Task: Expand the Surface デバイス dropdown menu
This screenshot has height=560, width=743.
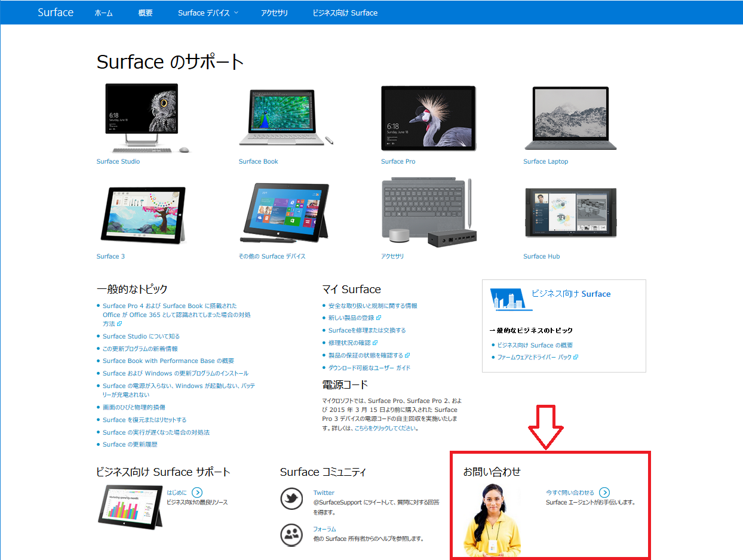Action: tap(207, 13)
